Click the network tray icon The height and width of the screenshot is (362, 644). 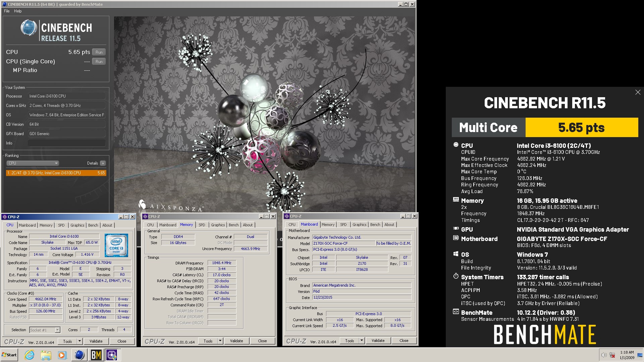click(612, 355)
